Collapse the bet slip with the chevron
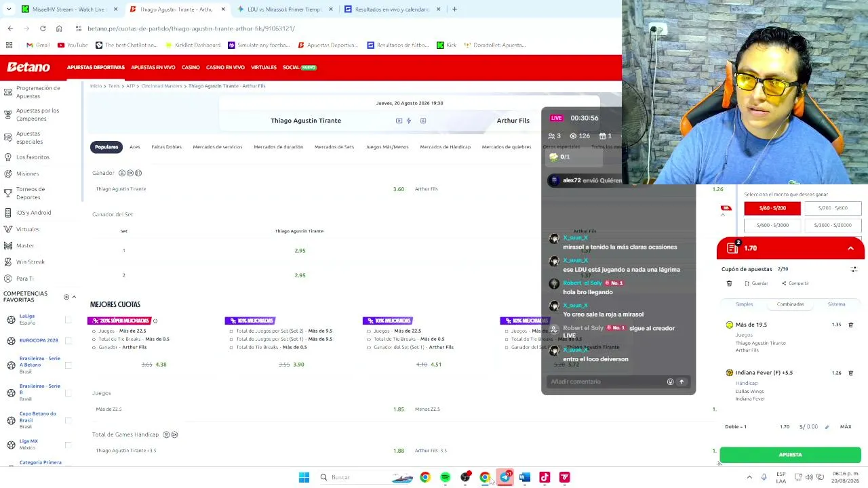 [x=850, y=249]
